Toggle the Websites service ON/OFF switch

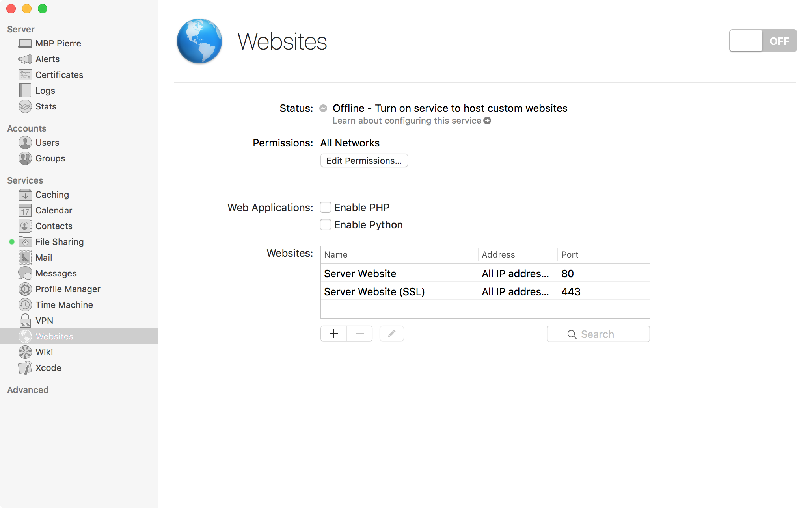tap(763, 41)
